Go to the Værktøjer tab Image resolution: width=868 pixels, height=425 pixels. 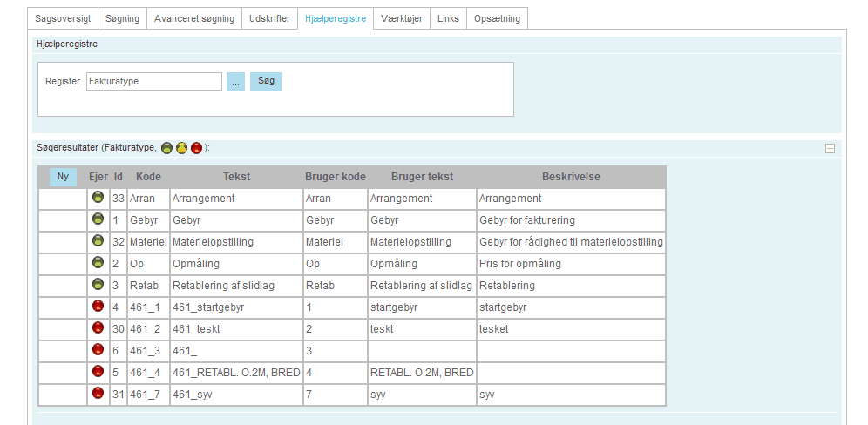click(x=401, y=18)
